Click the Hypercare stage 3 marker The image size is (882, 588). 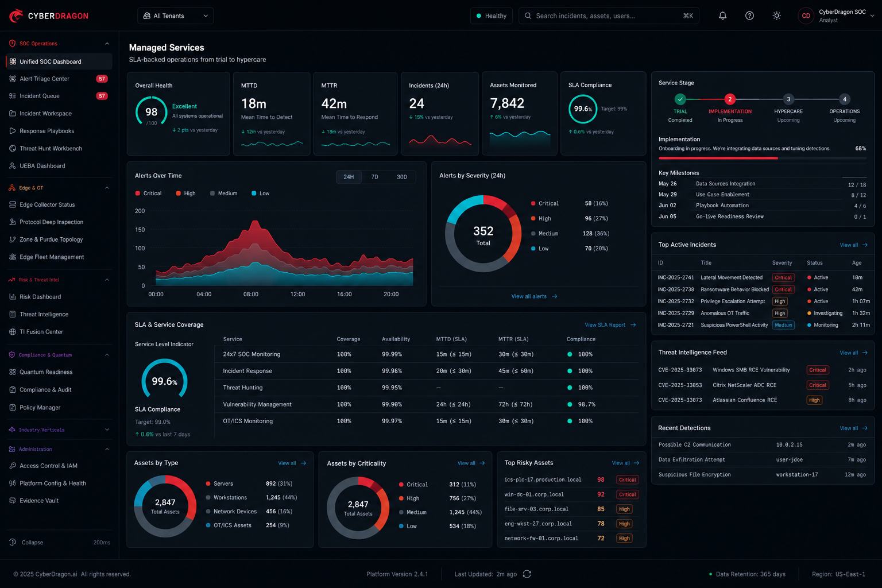(788, 99)
